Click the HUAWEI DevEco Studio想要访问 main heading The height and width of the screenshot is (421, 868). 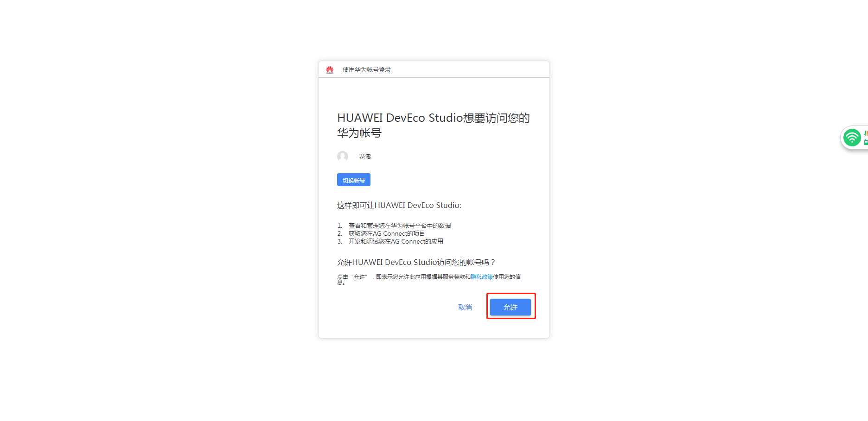(433, 125)
